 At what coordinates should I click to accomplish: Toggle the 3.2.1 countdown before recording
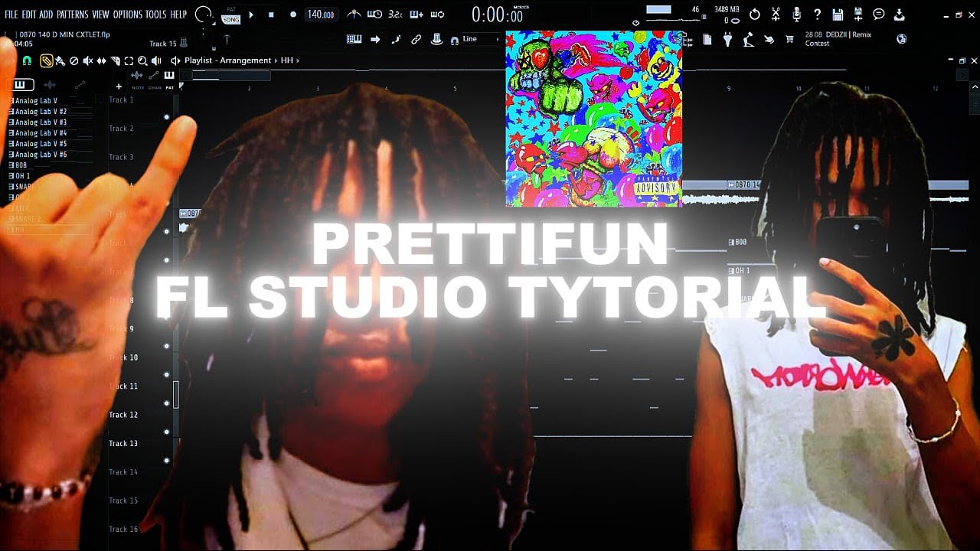coord(395,15)
